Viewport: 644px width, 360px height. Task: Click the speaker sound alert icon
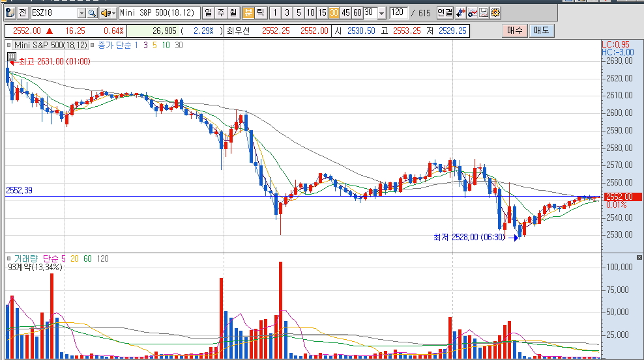pos(104,12)
